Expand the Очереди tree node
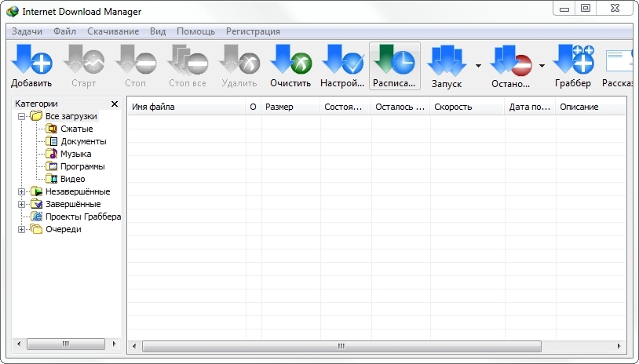The width and height of the screenshot is (639, 364). (x=22, y=229)
